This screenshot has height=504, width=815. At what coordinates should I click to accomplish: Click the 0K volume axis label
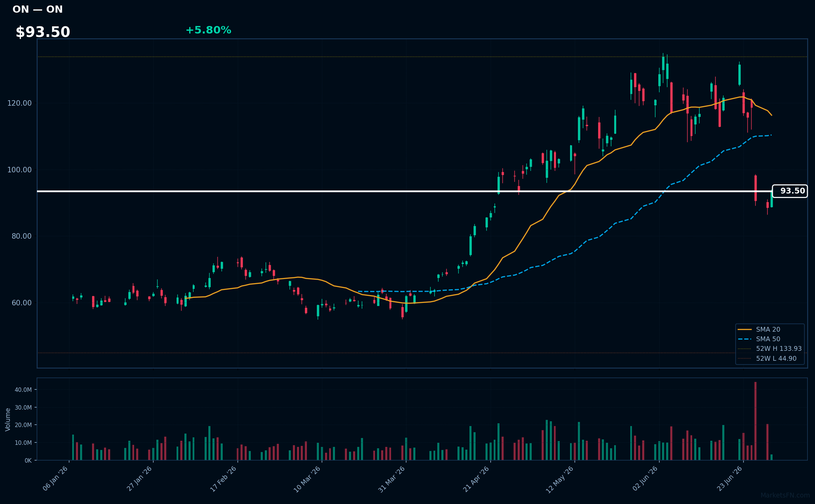(28, 461)
